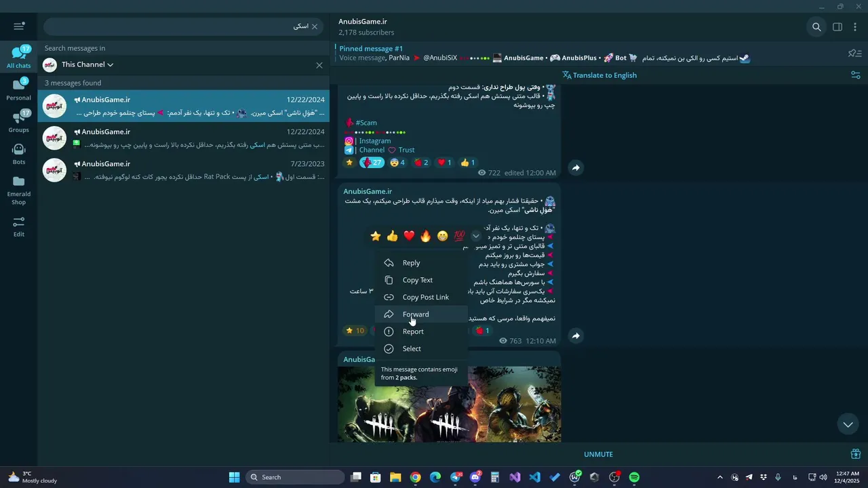Screen dimensions: 868x488
Task: Choose Report in the context menu
Action: tap(421, 331)
